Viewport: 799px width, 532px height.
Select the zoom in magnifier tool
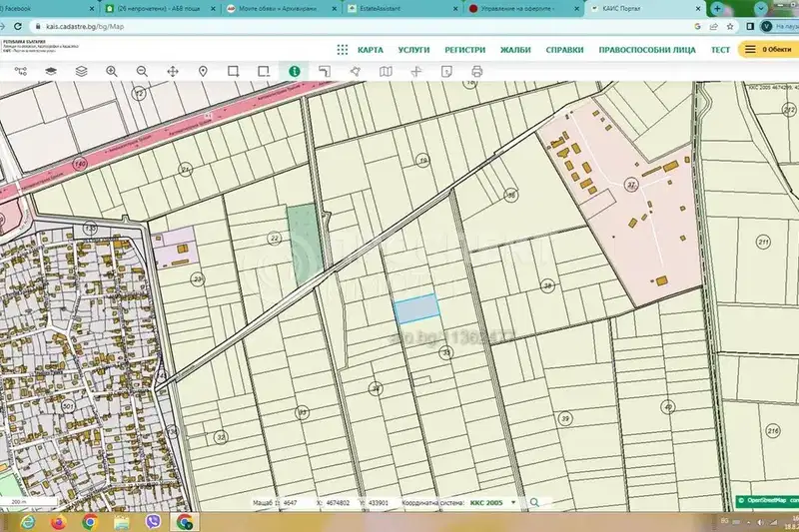click(x=112, y=71)
